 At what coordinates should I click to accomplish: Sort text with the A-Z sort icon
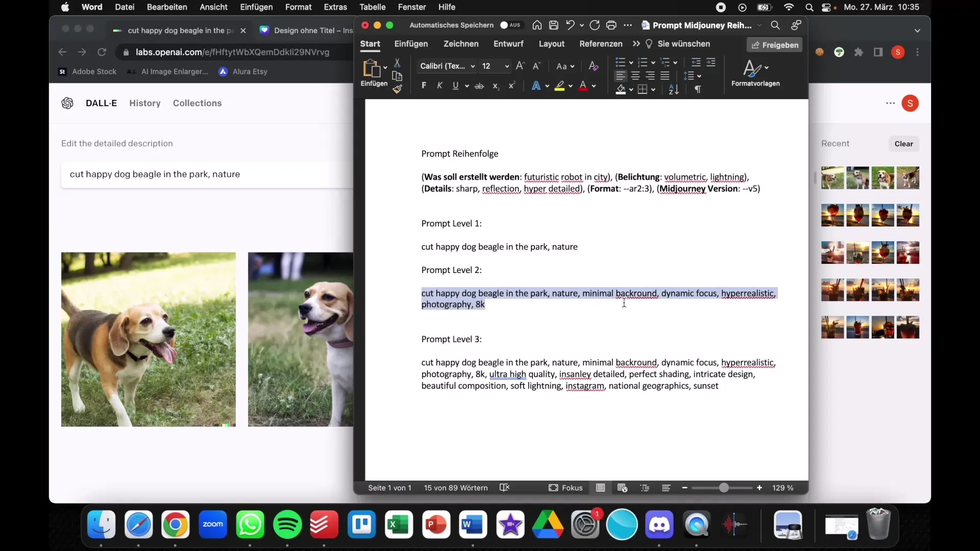click(674, 90)
